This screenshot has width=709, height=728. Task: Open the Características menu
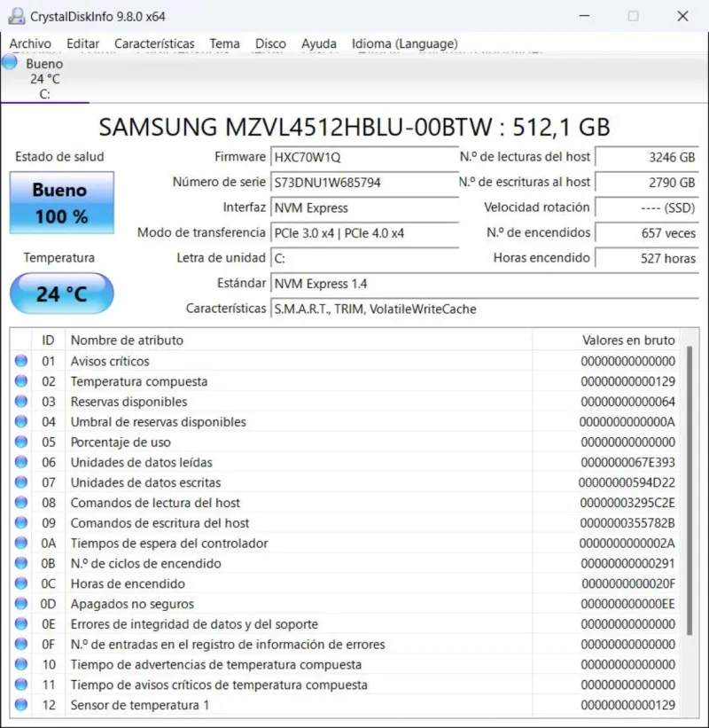(x=154, y=43)
